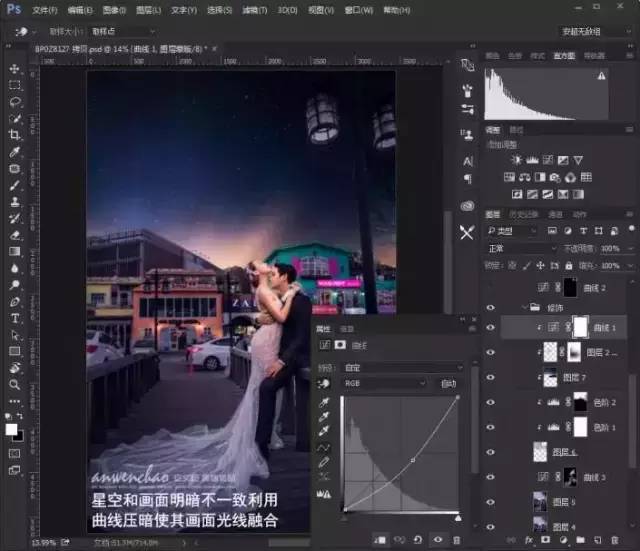The image size is (640, 551).
Task: Select the 图层 4 layer thumbnail
Action: pos(540,526)
